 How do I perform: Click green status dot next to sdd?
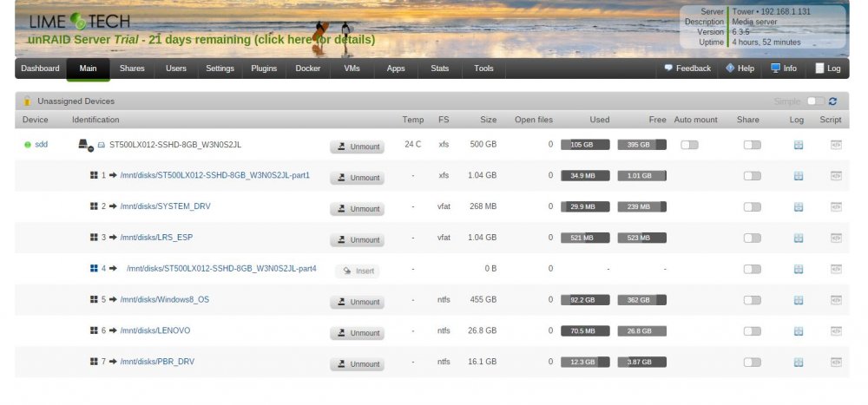(x=28, y=145)
